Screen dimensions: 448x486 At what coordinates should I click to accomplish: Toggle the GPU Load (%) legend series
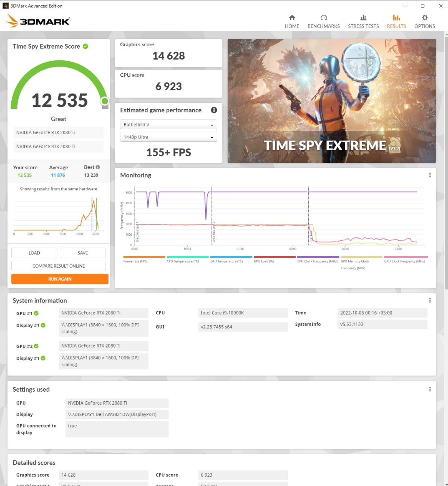pos(274,259)
